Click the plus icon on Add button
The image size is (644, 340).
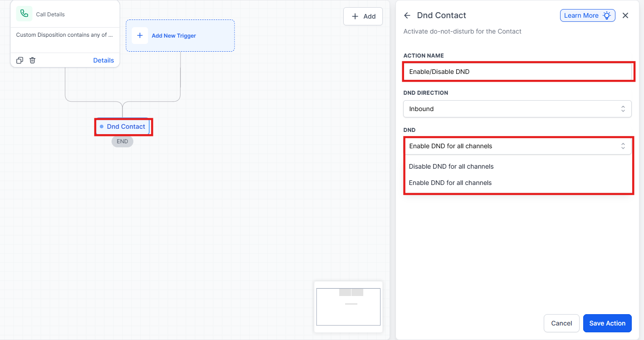click(355, 16)
